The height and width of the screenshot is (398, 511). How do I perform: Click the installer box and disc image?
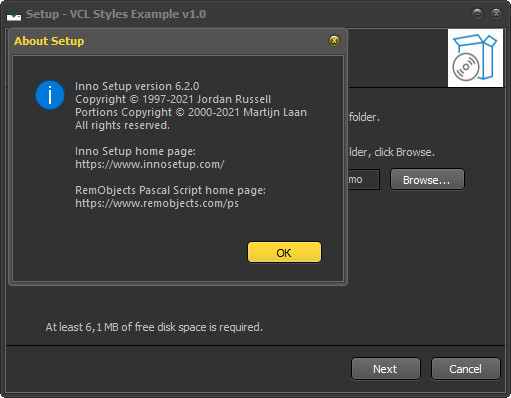pyautogui.click(x=475, y=58)
